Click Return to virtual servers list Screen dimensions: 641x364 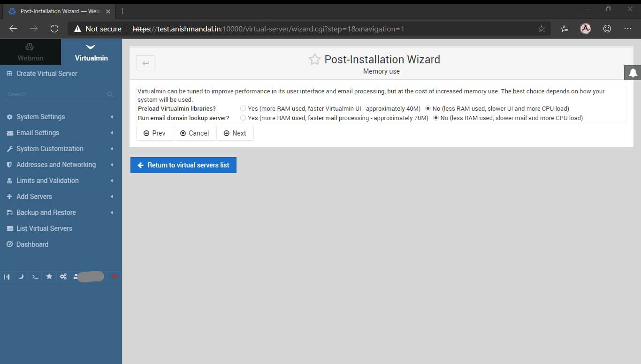(x=183, y=165)
